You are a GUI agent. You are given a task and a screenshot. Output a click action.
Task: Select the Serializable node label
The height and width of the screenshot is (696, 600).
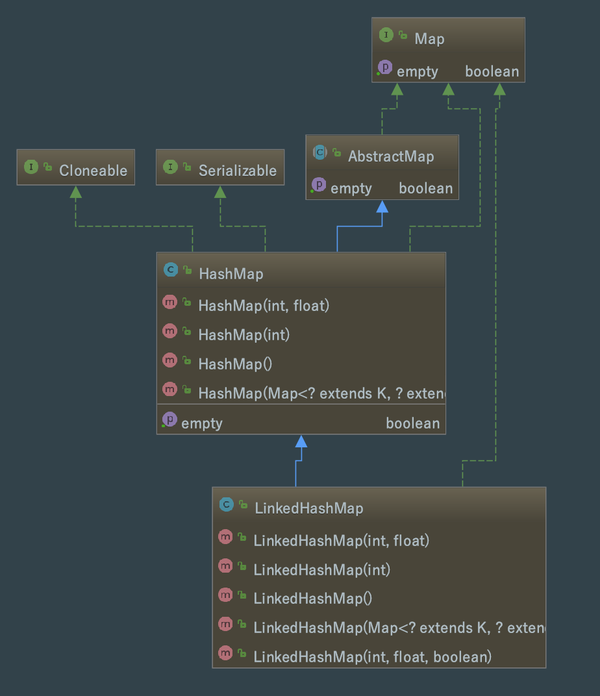click(x=237, y=170)
